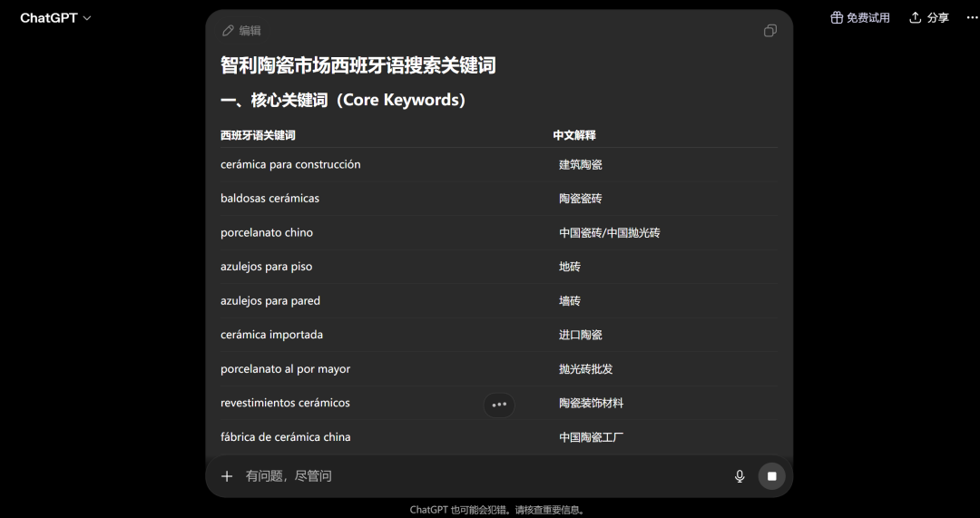Click the plus attach icon in the composer

[226, 477]
